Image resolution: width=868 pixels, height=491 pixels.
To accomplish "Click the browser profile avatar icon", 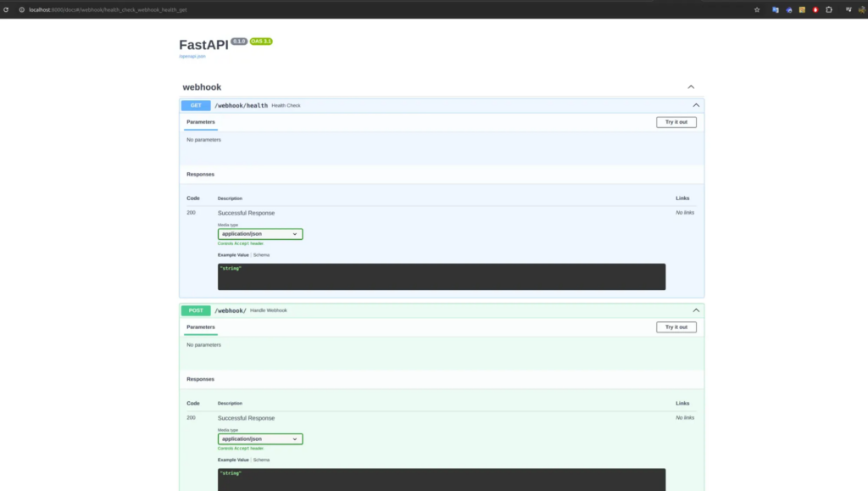I will pos(861,9).
